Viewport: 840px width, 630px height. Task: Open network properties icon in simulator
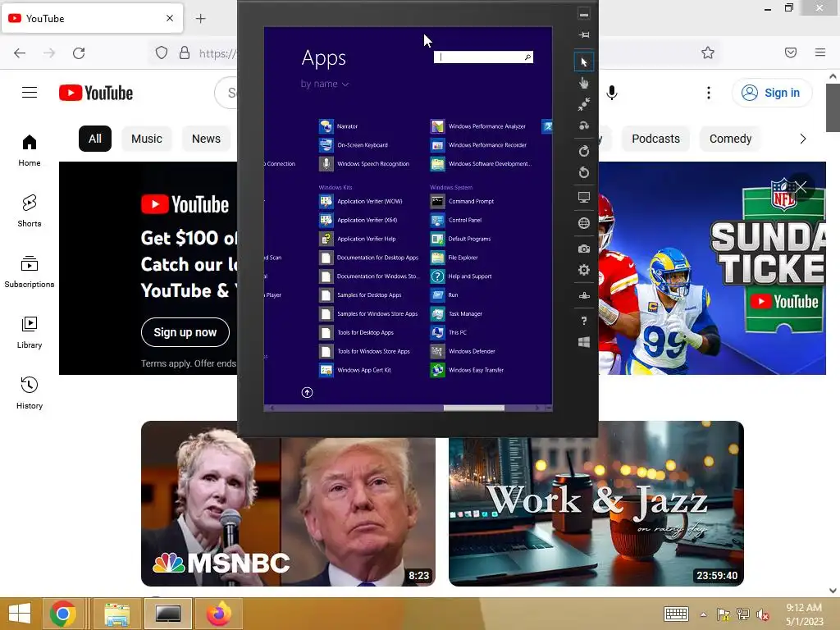pos(584,295)
